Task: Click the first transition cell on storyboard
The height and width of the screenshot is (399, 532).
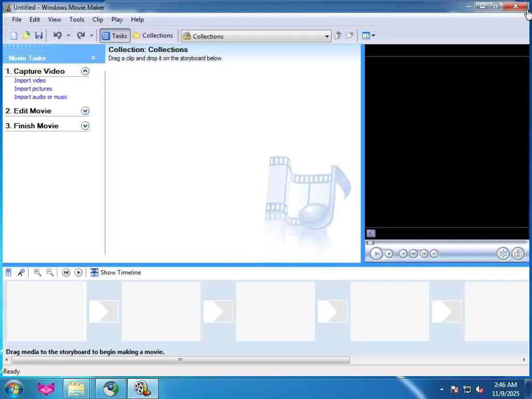Action: [x=104, y=311]
